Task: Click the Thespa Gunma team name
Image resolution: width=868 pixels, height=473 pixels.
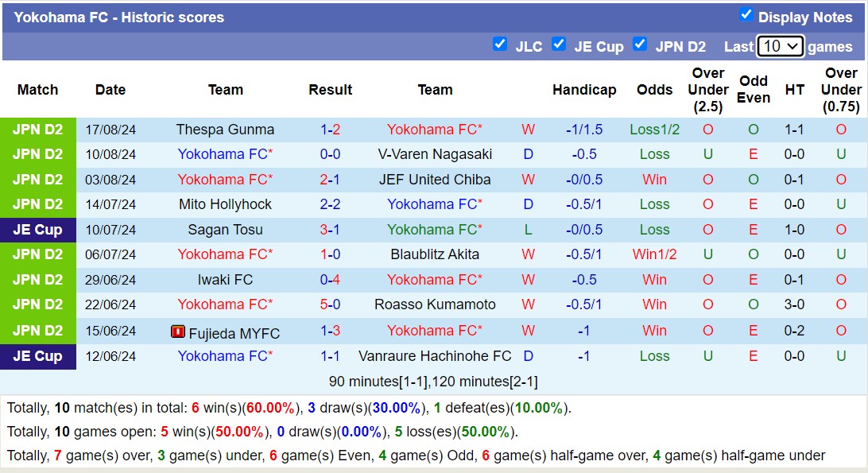Action: click(x=226, y=129)
